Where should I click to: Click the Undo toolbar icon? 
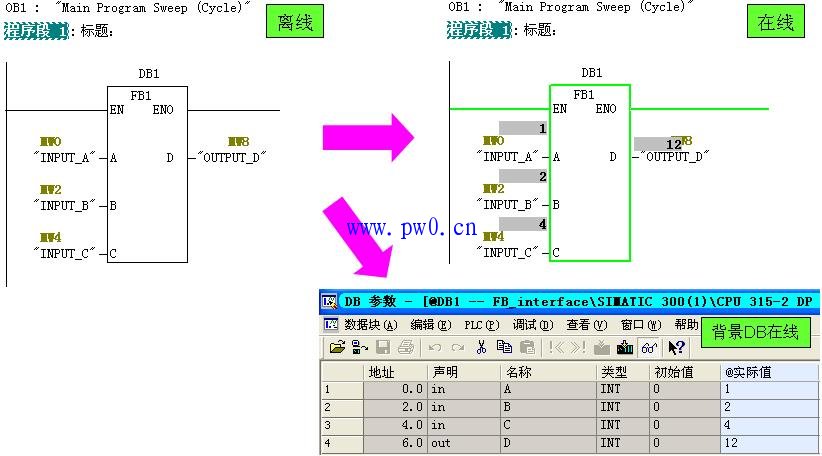(x=434, y=348)
